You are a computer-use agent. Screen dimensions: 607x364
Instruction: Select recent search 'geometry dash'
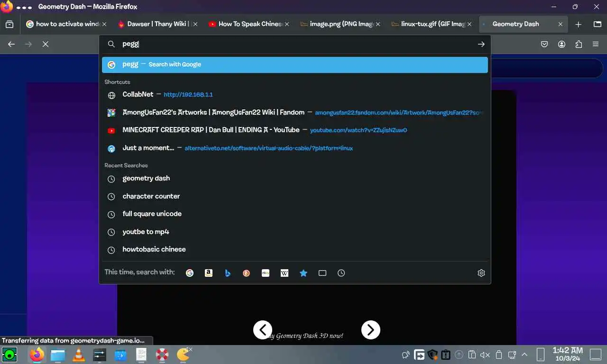295,179
